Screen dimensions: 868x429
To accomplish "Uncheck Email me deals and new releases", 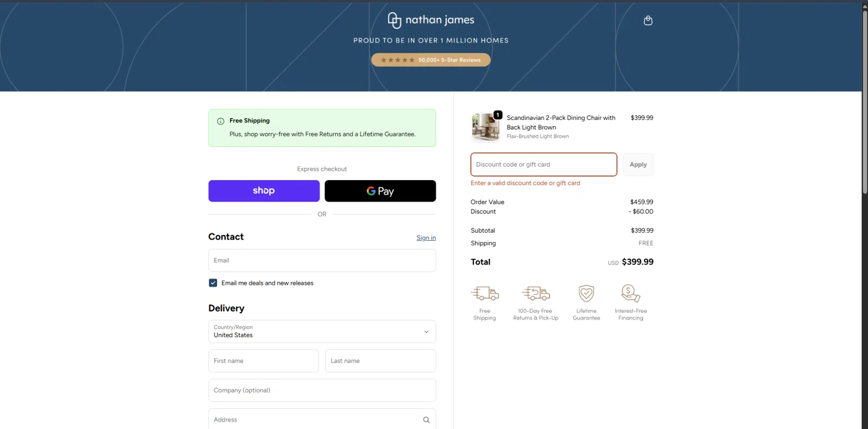I will click(213, 283).
